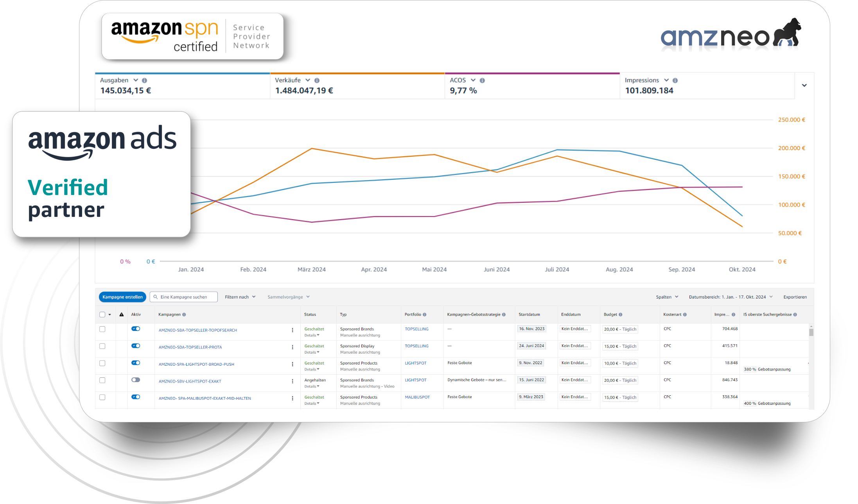Open three-dot menu for AMZNEO-SPA-LIGHTSPOT-BROAD-PUSH

(293, 364)
